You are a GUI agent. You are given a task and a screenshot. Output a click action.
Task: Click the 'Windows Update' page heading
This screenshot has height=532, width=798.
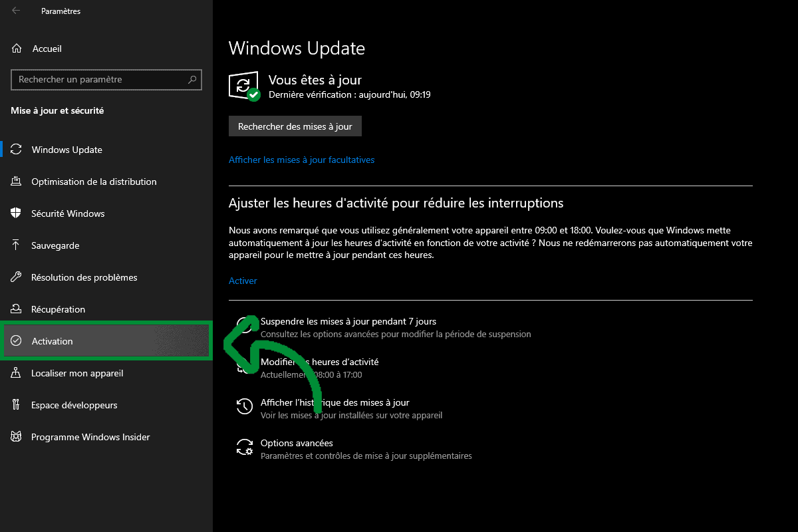[297, 49]
